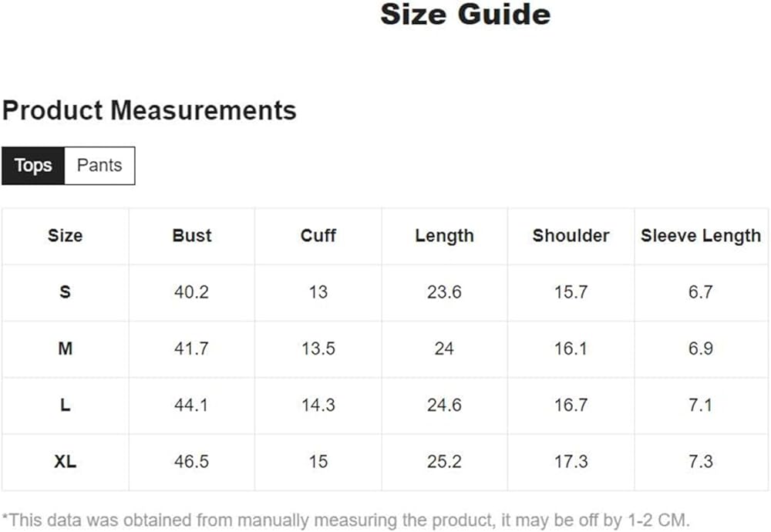771x532 pixels.
Task: Click the 24.6 length value for L
Action: pyautogui.click(x=444, y=405)
